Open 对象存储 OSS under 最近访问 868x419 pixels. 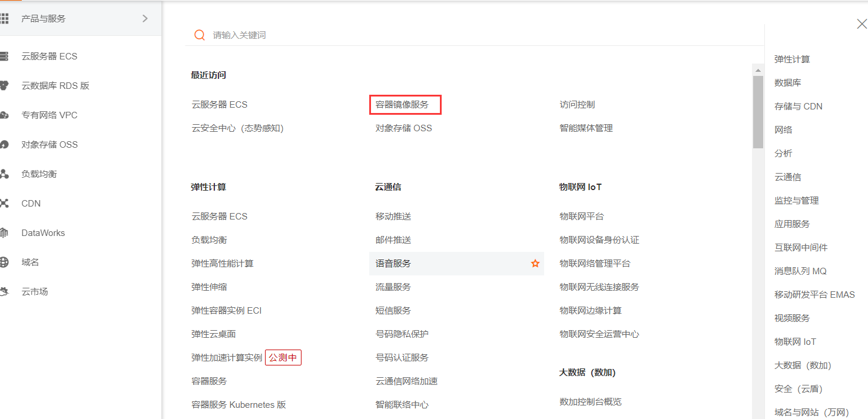404,128
